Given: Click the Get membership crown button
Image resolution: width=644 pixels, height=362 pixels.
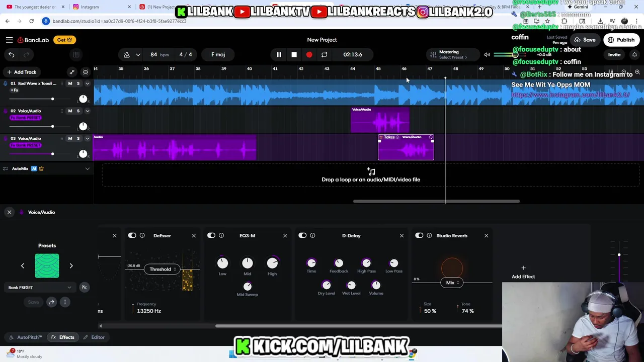Looking at the screenshot, I should tap(64, 40).
